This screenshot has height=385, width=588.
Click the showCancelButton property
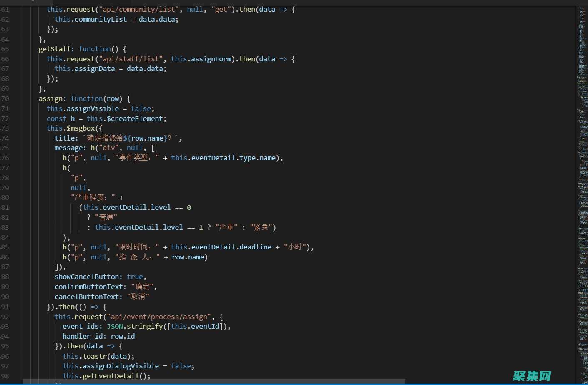[88, 277]
